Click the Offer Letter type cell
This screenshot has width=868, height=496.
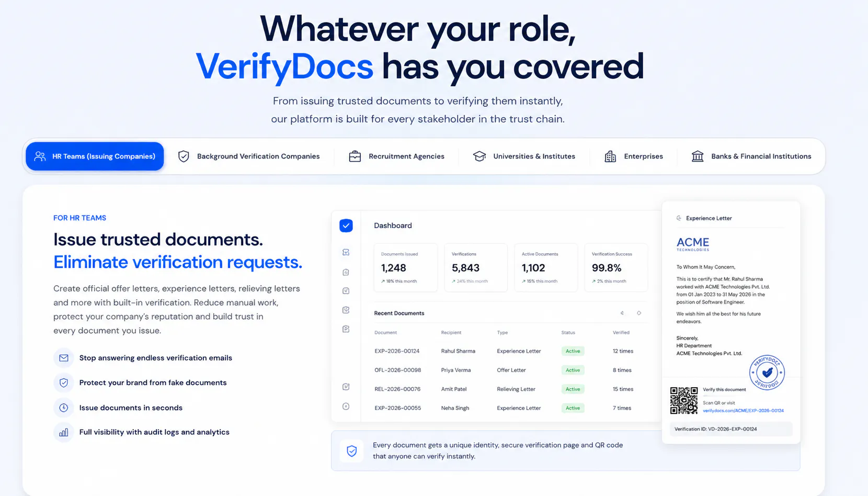point(511,370)
